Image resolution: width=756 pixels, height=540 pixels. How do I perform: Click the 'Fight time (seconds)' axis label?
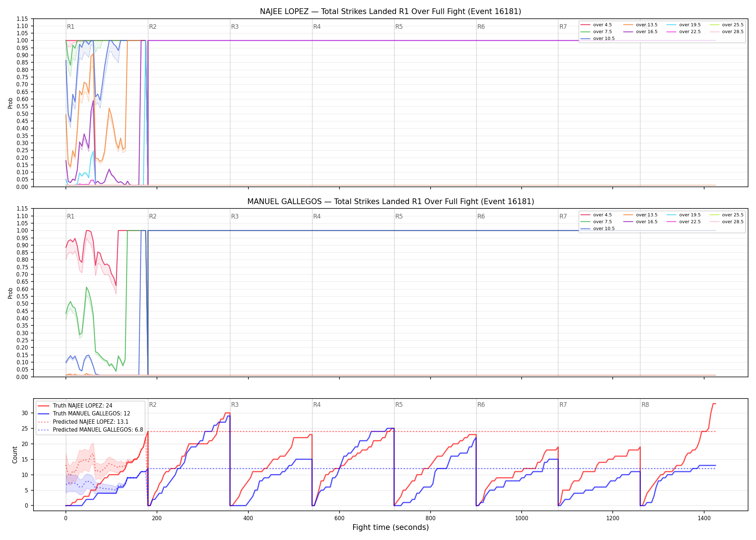pos(391,527)
